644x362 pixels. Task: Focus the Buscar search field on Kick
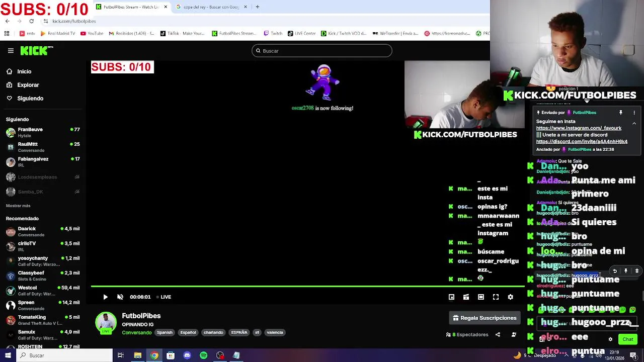pos(322,51)
